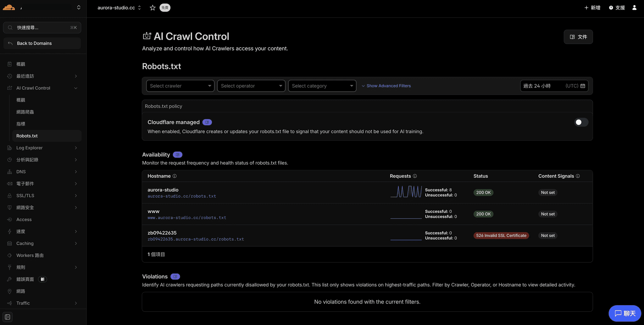Go Back to Domains
Image resolution: width=644 pixels, height=325 pixels.
click(x=42, y=43)
